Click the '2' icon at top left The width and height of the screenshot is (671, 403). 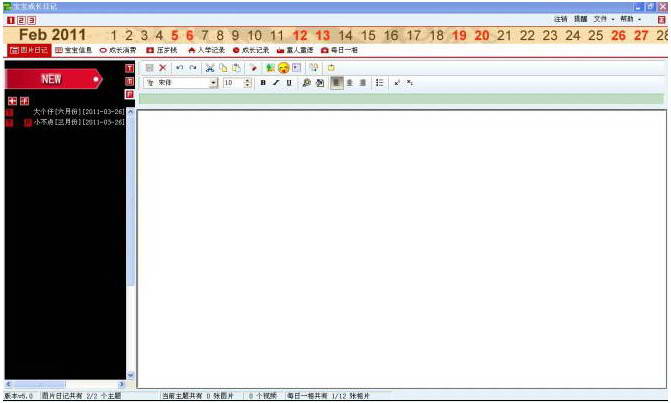pyautogui.click(x=21, y=20)
